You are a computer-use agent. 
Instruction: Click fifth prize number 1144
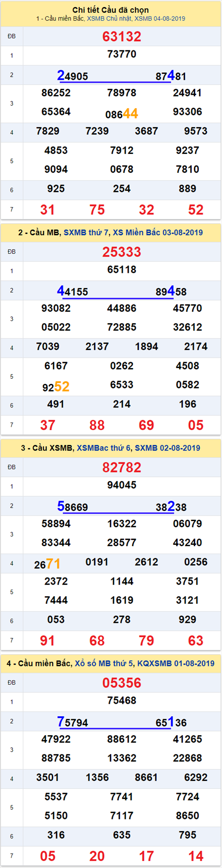tap(122, 582)
